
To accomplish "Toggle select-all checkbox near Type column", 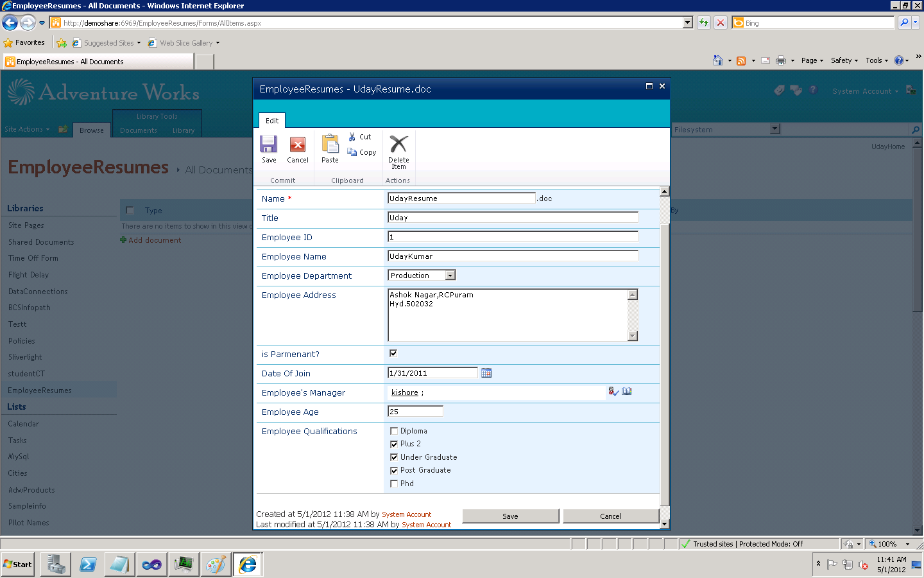I will (130, 210).
